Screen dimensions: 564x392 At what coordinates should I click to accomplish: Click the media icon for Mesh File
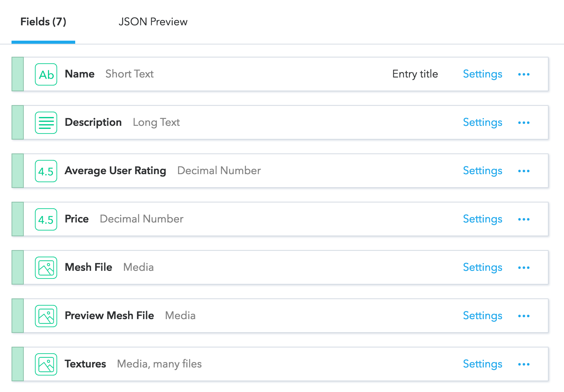coord(46,268)
